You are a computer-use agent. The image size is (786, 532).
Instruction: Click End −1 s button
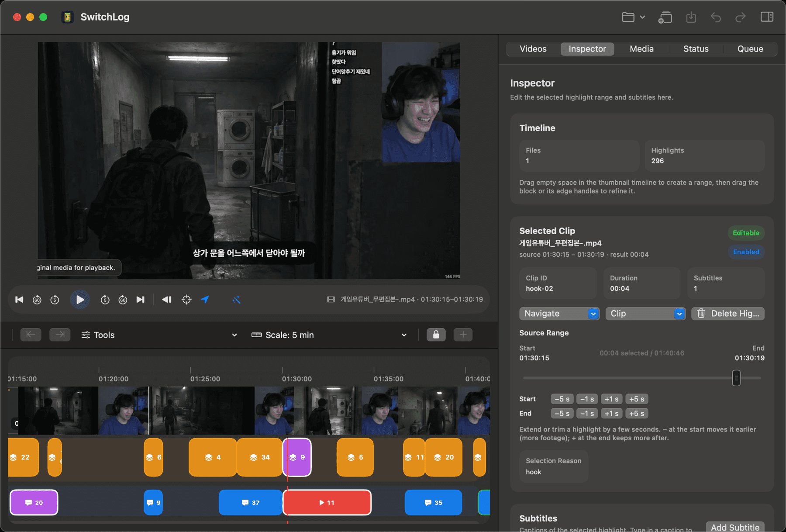pyautogui.click(x=587, y=414)
